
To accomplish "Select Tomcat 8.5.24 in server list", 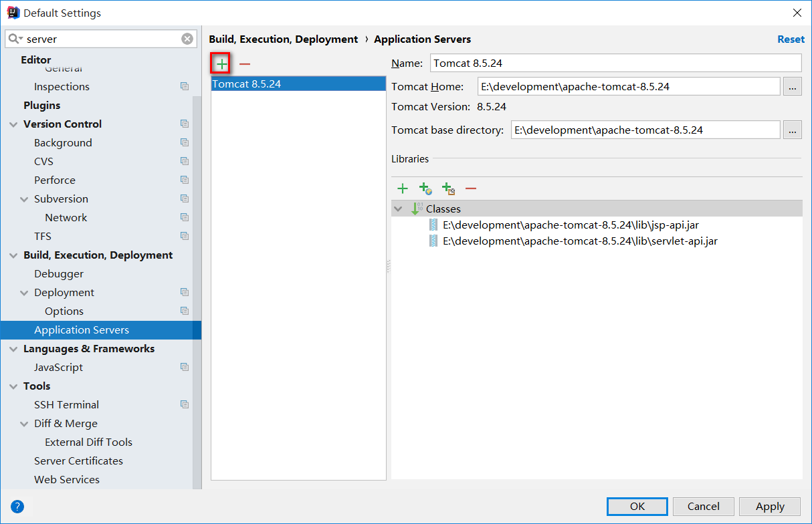I will [x=298, y=84].
